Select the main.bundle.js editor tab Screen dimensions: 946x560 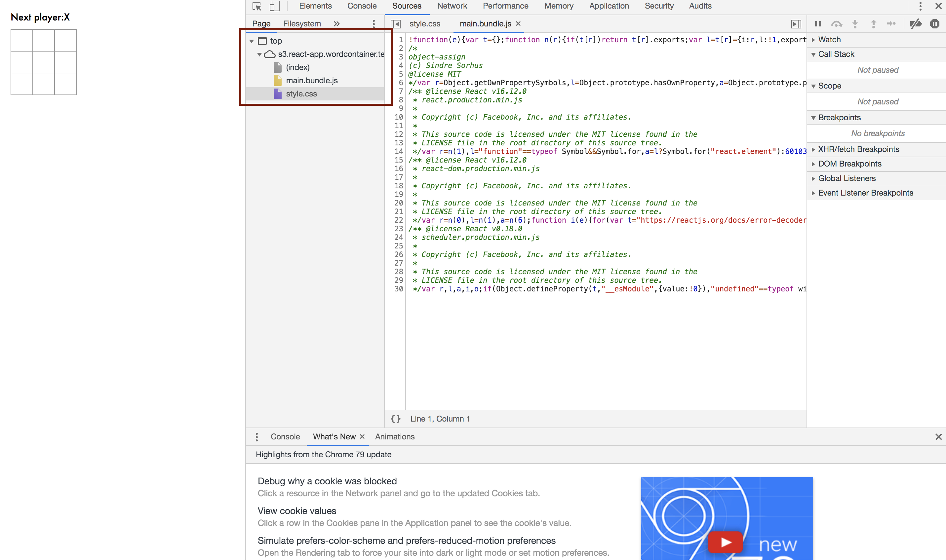click(486, 24)
